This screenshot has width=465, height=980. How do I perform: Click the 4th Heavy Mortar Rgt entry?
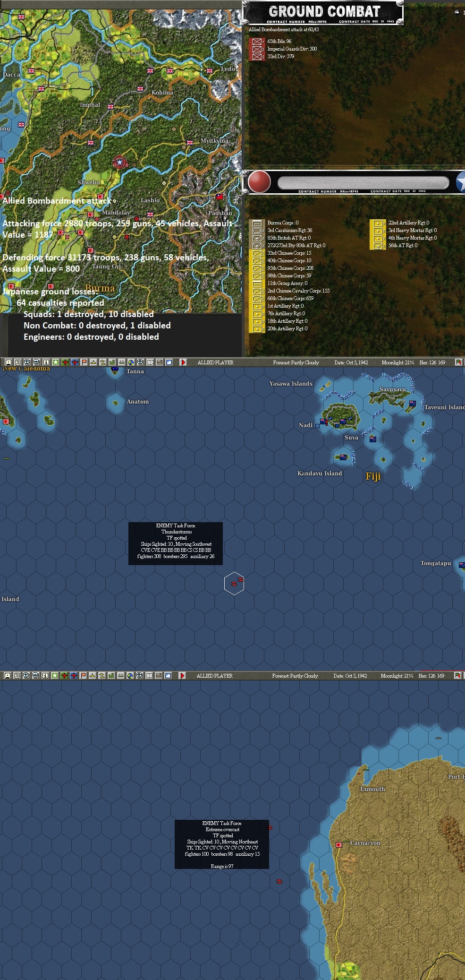click(412, 238)
